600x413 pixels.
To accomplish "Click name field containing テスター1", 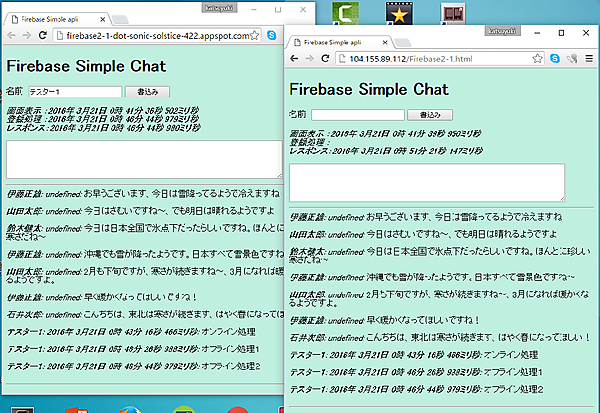I will [75, 92].
